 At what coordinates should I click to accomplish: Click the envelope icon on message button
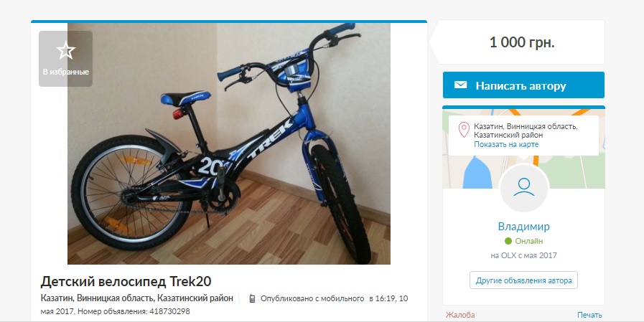[x=460, y=85]
